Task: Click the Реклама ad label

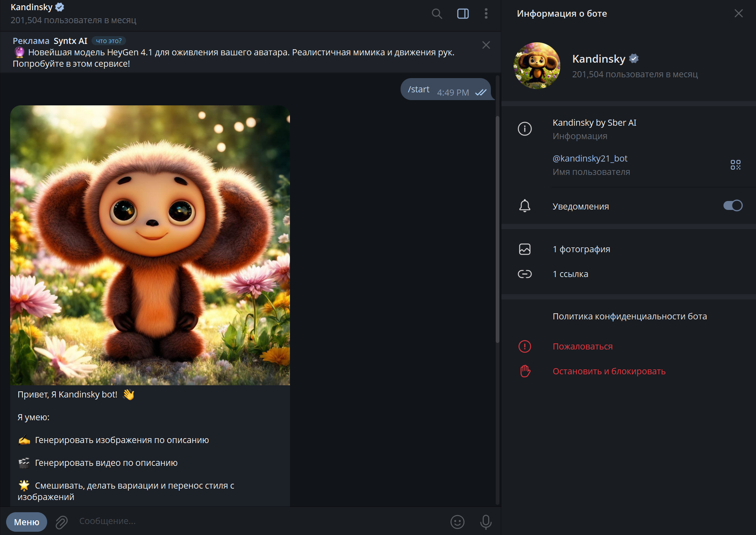Action: point(31,41)
